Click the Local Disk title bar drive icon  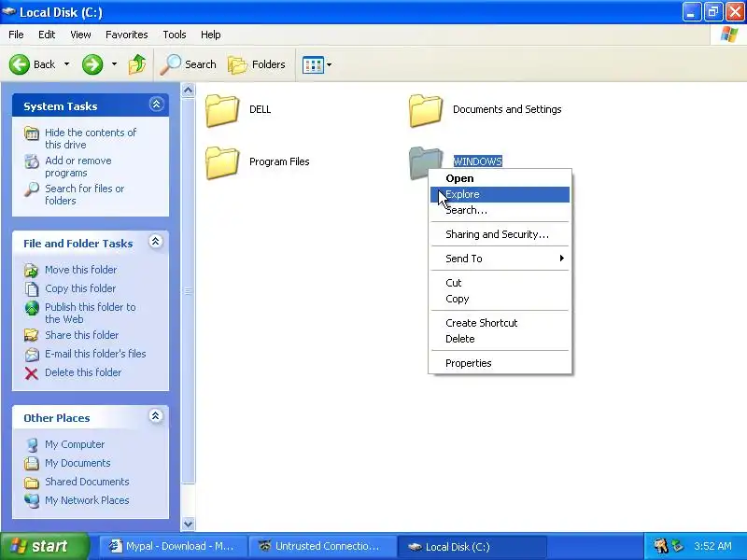pos(9,11)
